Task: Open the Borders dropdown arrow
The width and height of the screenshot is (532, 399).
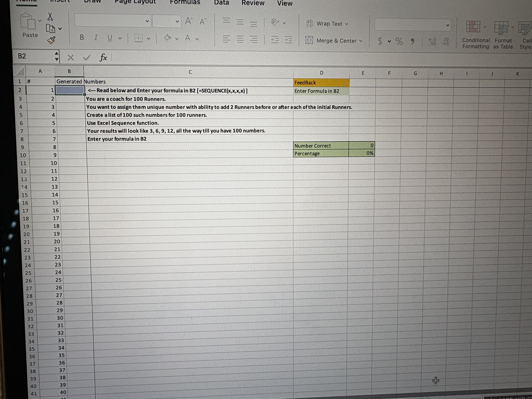Action: pyautogui.click(x=149, y=39)
